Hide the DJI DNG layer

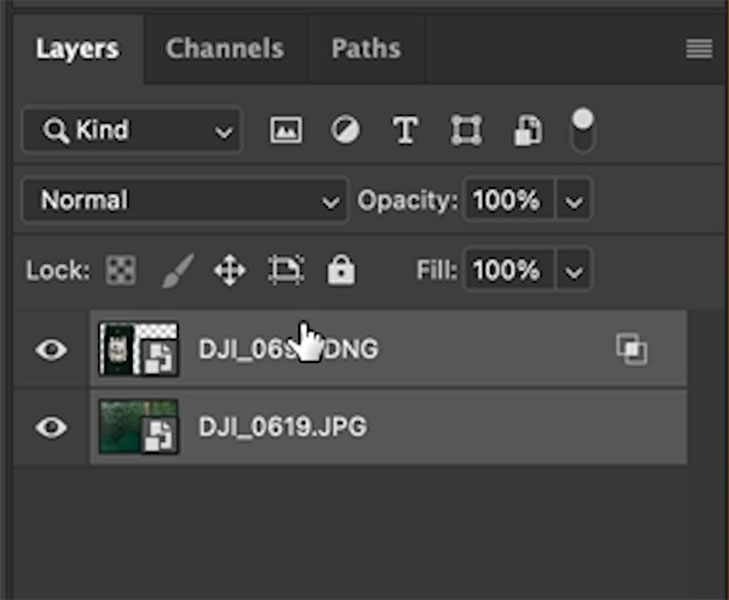click(x=51, y=349)
